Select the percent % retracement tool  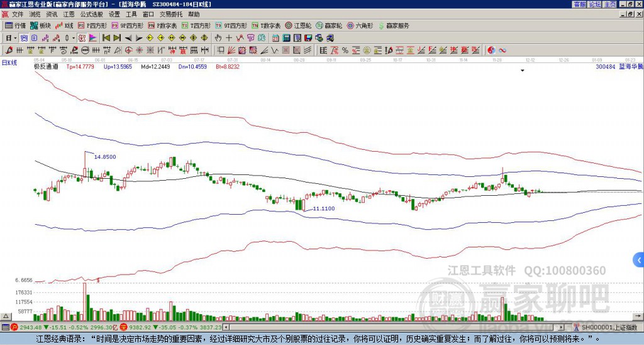coord(345,50)
